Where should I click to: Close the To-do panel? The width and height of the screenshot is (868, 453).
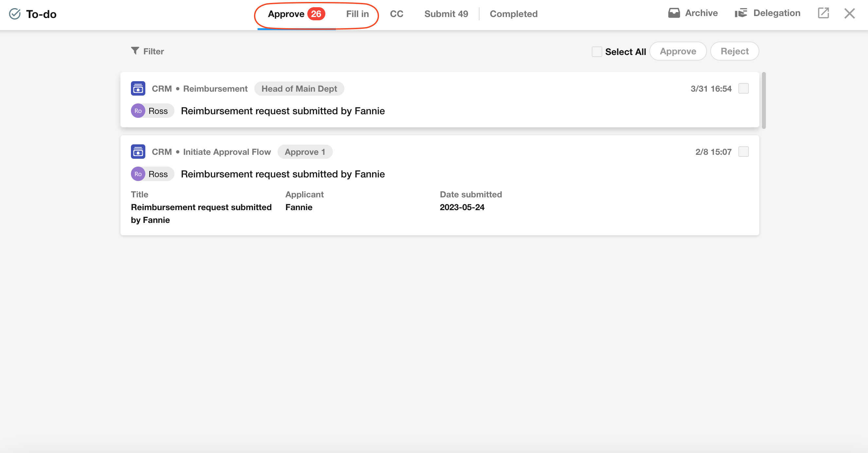click(849, 13)
